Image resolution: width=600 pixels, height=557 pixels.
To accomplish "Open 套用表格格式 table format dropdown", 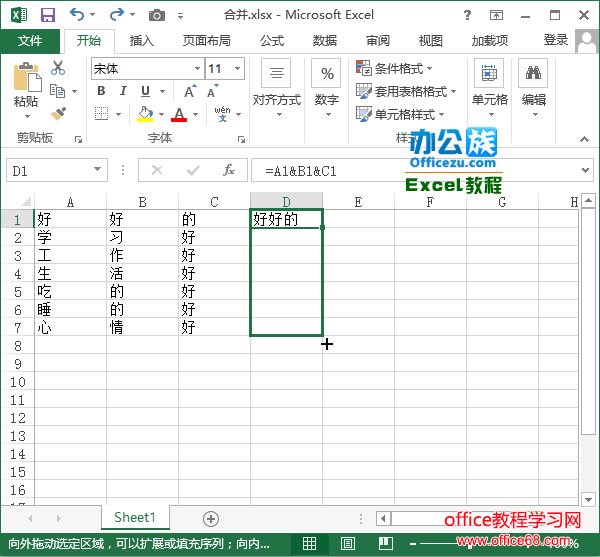I will [x=406, y=91].
